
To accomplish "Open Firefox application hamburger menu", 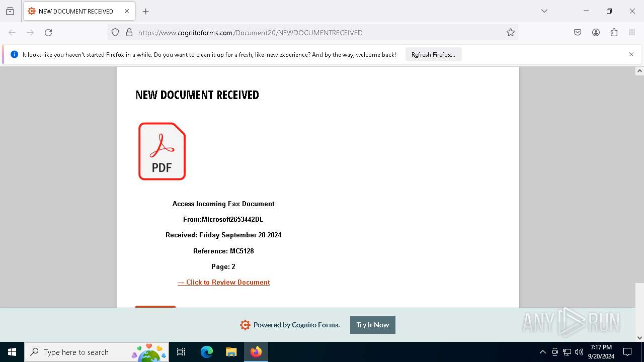I will pos(632,33).
